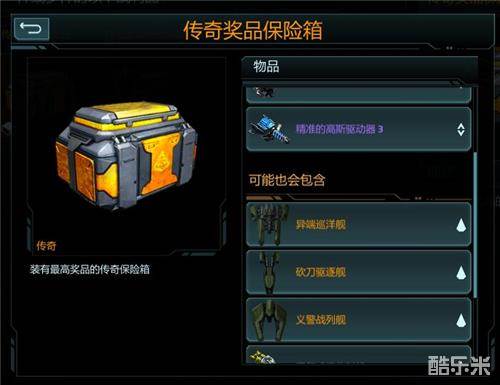Screen dimensions: 500x385
Task: Click the back arrow icon
Action: point(31,29)
